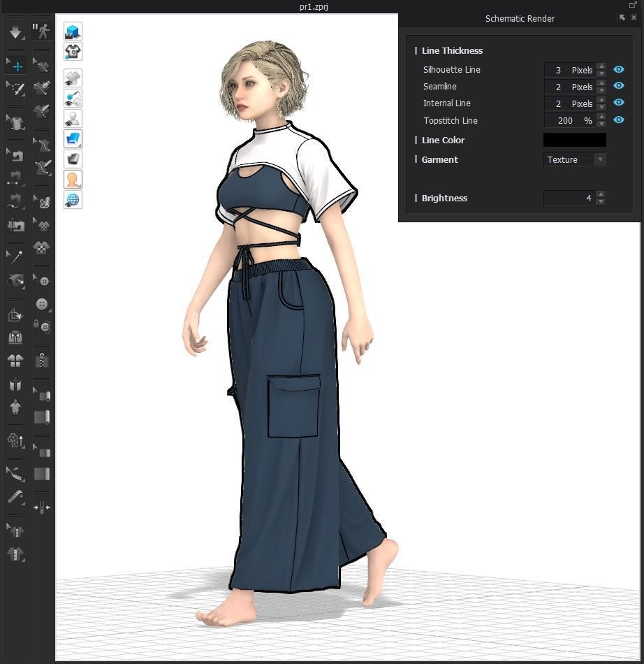Select the Select/Move tool with blue crosshair
The image size is (644, 664).
pyautogui.click(x=16, y=66)
